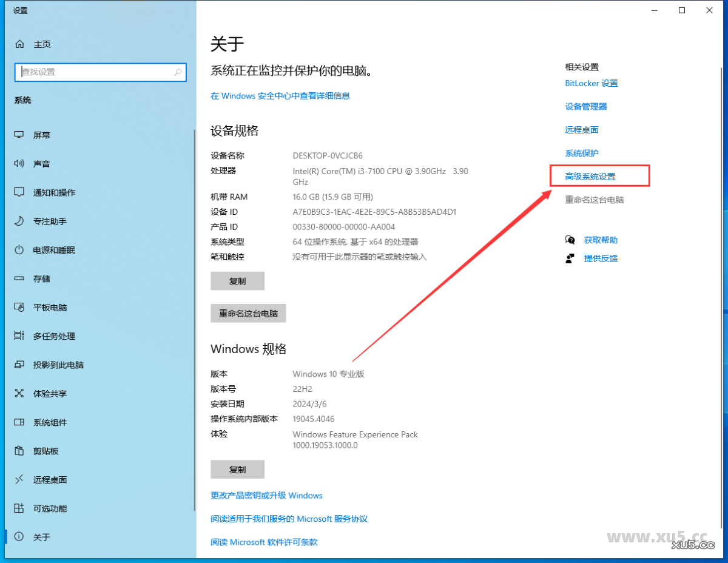Viewport: 728px width, 563px height.
Task: Open 通知和操作 notification settings
Action: point(55,192)
